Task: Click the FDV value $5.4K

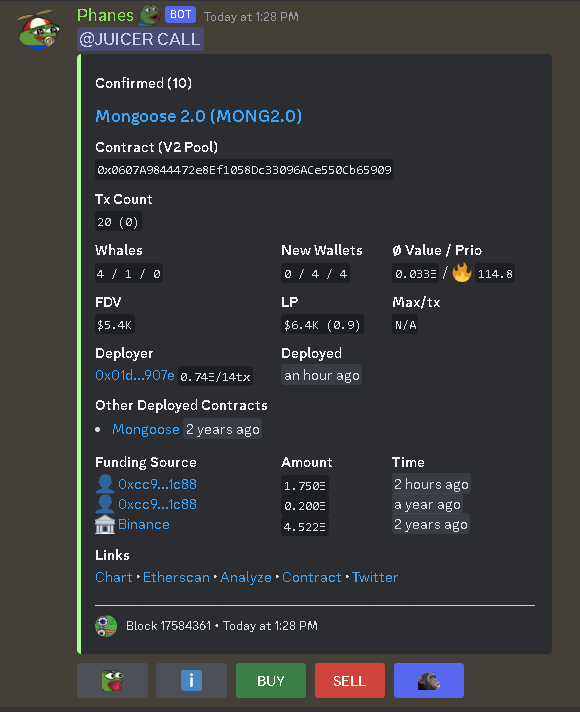Action: pos(114,325)
